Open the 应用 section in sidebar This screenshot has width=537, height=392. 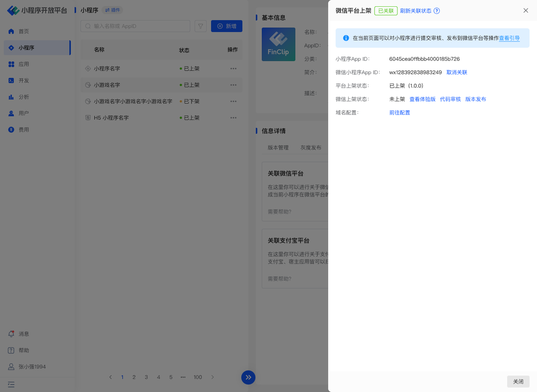24,64
